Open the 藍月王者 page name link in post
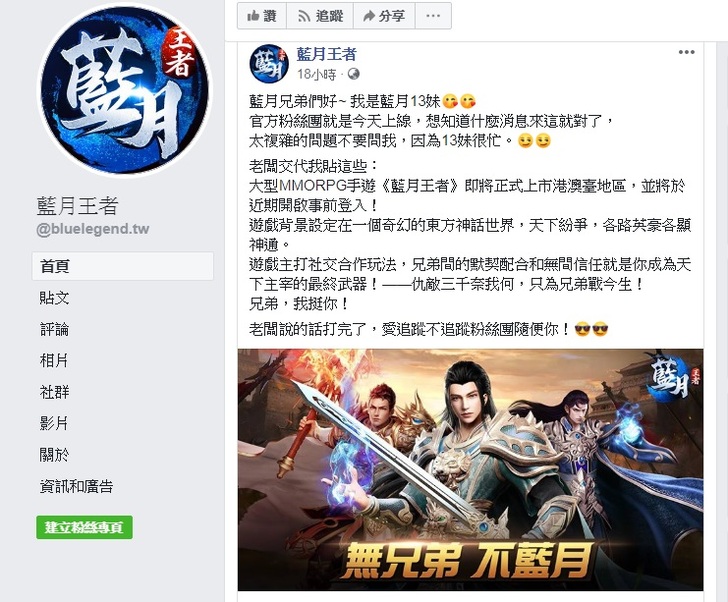The width and height of the screenshot is (728, 602). pos(326,54)
